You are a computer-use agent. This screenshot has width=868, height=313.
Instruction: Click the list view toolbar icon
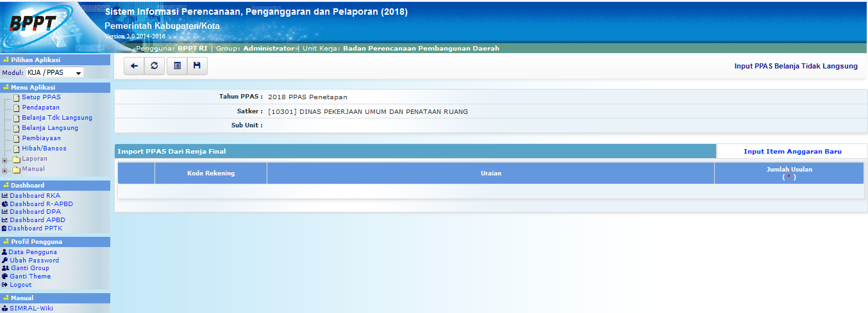click(177, 66)
